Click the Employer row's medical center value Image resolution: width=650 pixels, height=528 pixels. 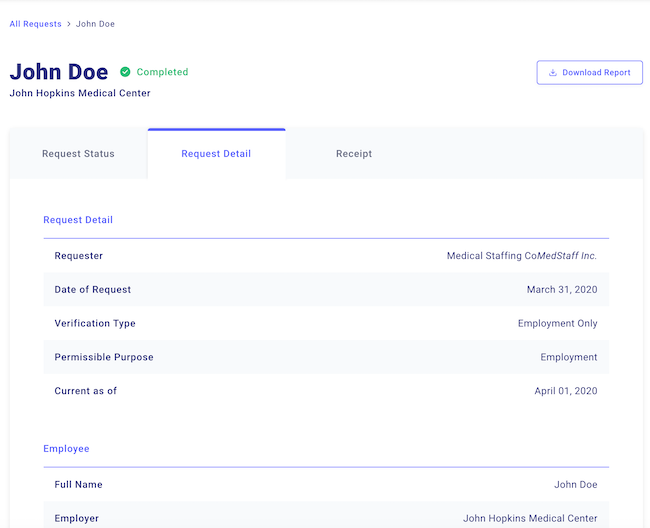pos(530,519)
